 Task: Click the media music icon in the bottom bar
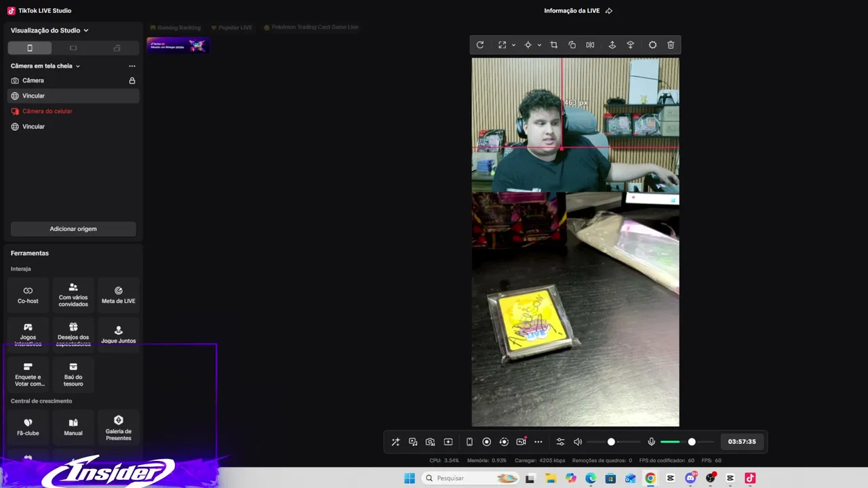413,442
